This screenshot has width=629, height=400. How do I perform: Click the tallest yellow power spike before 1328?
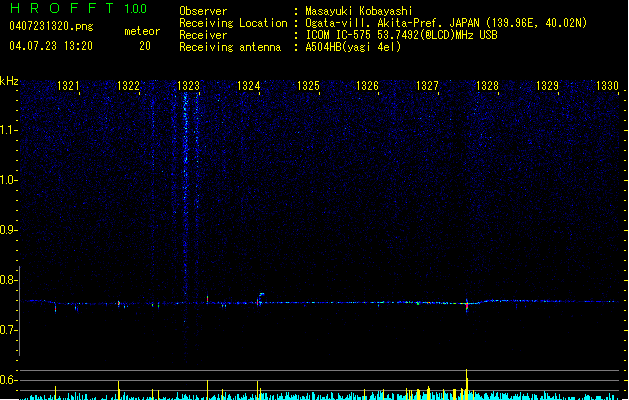(x=467, y=384)
